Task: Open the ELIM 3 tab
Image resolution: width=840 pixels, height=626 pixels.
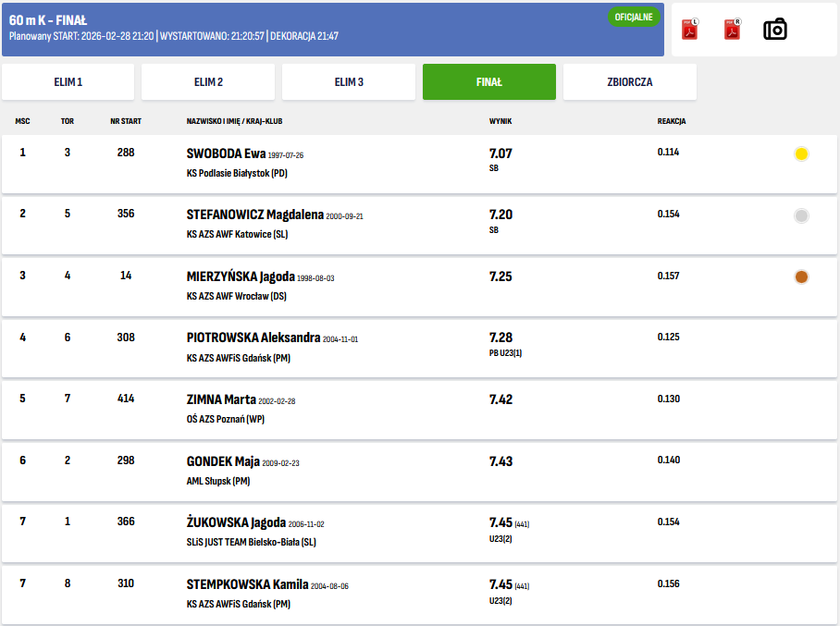Action: click(x=349, y=82)
